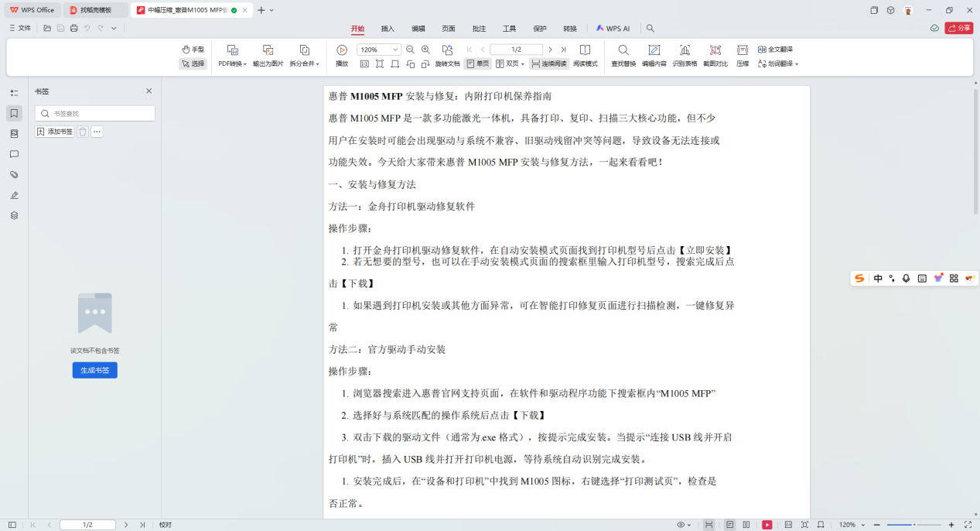Viewport: 980px width, 531px height.
Task: Click the search icon beside WPS AI
Action: (650, 29)
